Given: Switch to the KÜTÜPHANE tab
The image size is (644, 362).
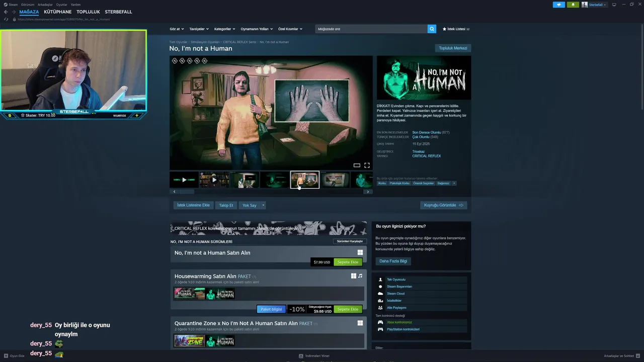Looking at the screenshot, I should coord(57,12).
